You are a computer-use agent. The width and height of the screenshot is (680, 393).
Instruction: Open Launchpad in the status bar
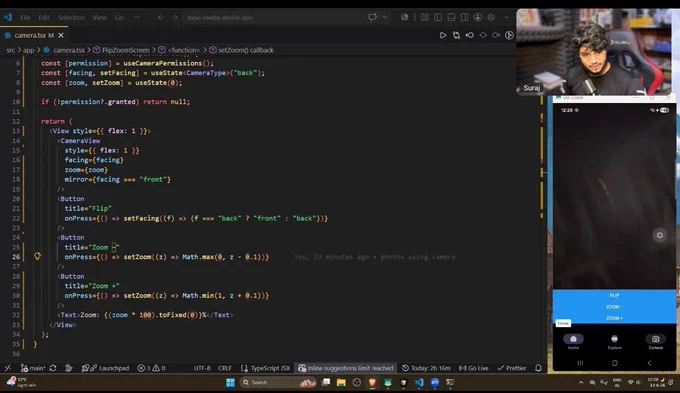pos(105,368)
